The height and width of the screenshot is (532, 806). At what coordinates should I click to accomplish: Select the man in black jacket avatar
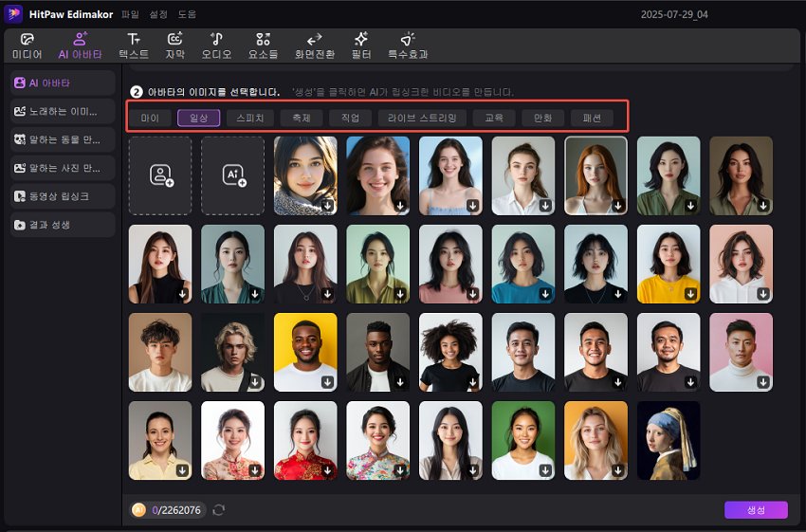377,352
